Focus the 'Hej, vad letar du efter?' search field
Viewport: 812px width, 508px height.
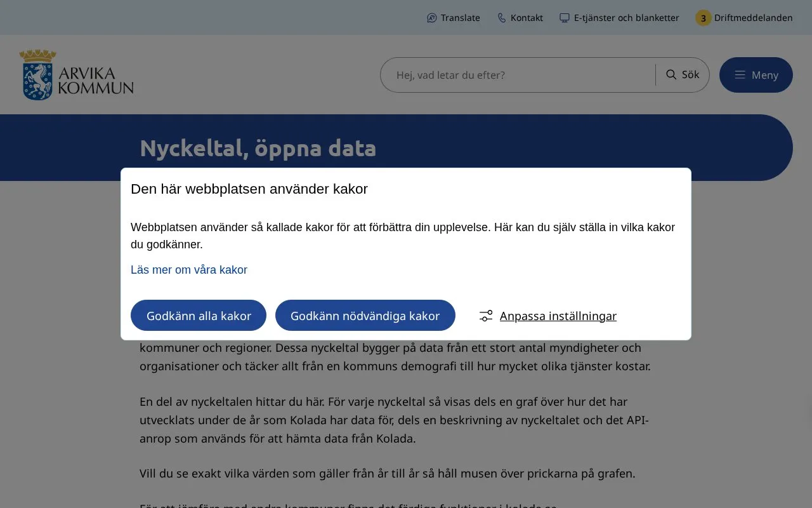pos(517,75)
